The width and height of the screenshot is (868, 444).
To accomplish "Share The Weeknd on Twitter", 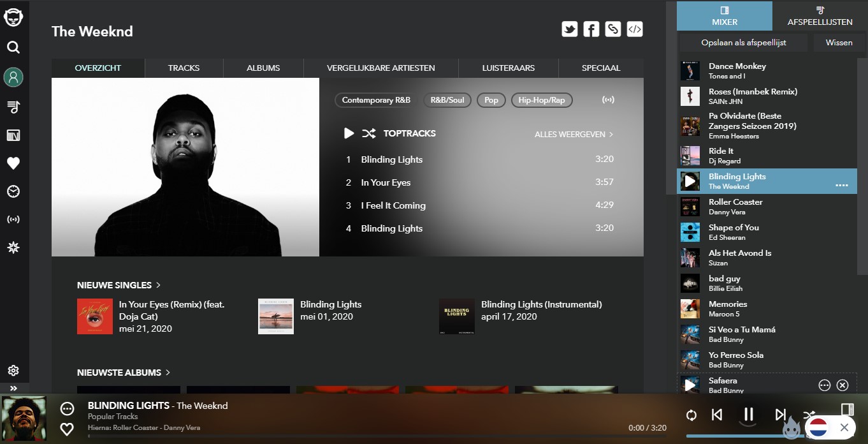I will click(x=570, y=29).
